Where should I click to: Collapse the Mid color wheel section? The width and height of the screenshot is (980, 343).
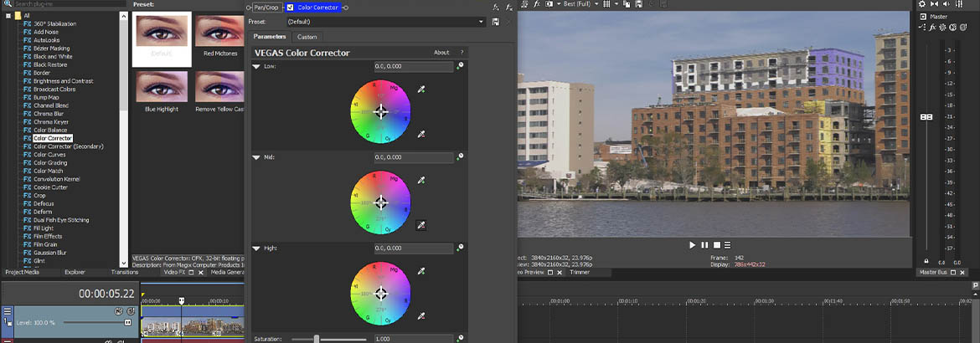tap(256, 157)
